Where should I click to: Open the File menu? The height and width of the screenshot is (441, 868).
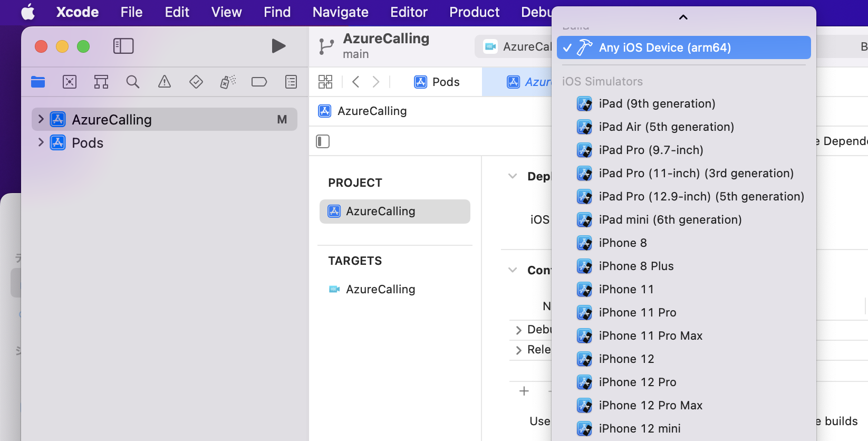[x=131, y=12]
